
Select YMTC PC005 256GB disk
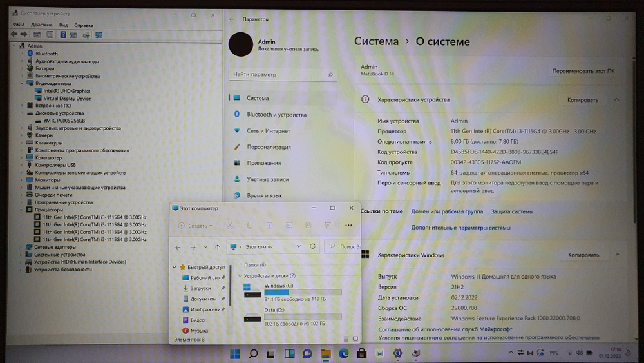tap(64, 121)
